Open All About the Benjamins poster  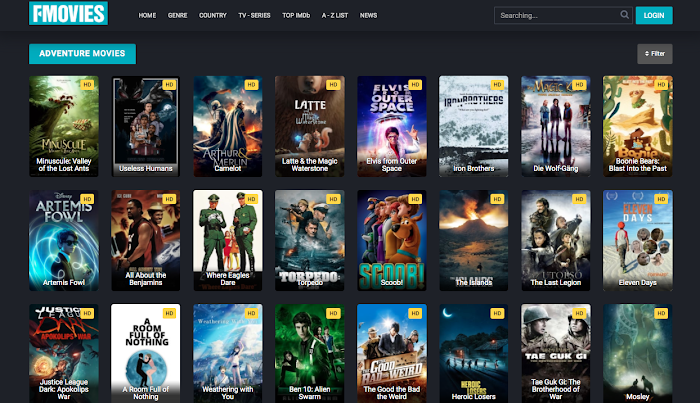coord(146,241)
